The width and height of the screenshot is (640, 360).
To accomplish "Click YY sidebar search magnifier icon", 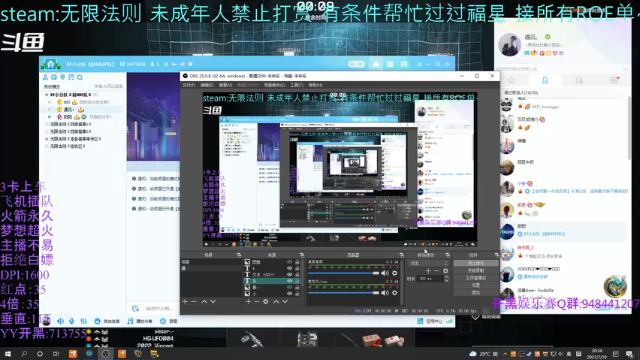I will tap(80, 77).
